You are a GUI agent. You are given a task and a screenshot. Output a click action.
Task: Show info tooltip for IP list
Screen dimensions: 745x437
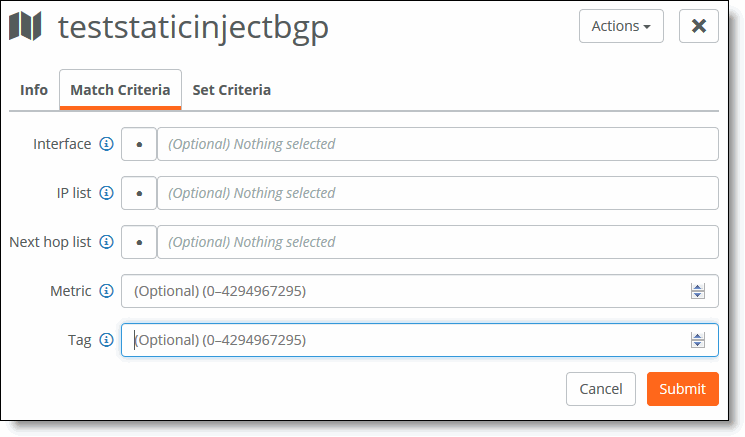[106, 192]
